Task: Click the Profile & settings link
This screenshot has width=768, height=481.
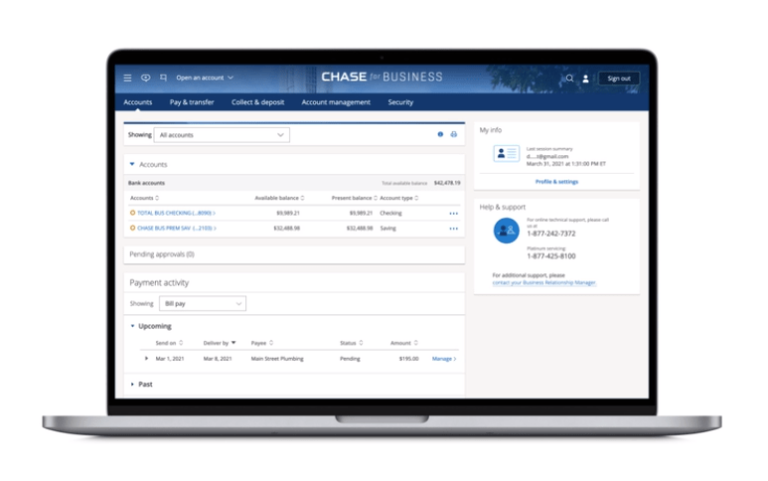Action: (x=556, y=182)
